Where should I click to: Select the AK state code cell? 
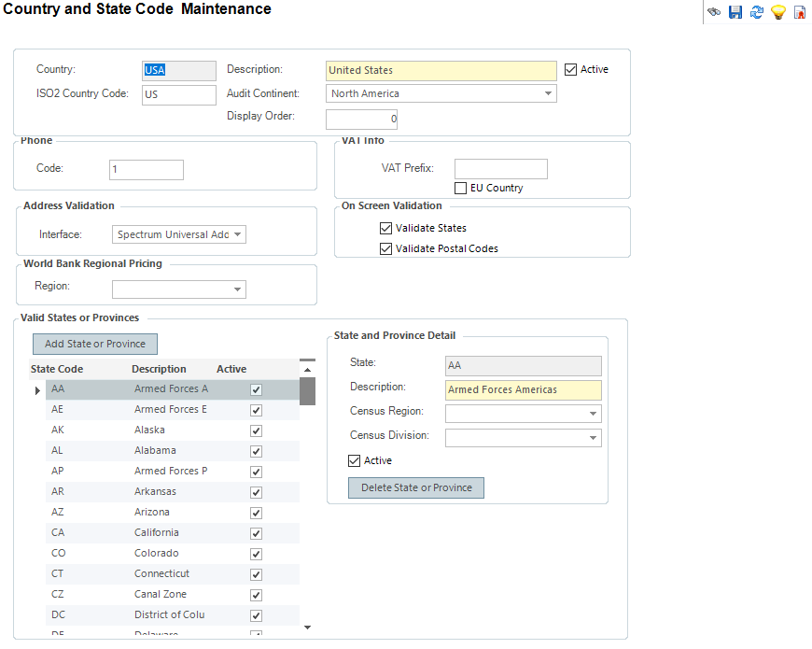coord(58,430)
